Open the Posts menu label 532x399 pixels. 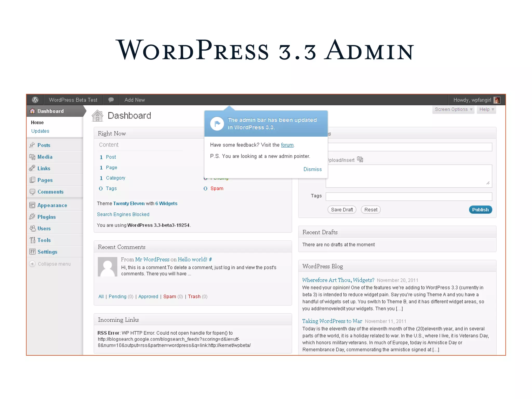click(x=44, y=145)
